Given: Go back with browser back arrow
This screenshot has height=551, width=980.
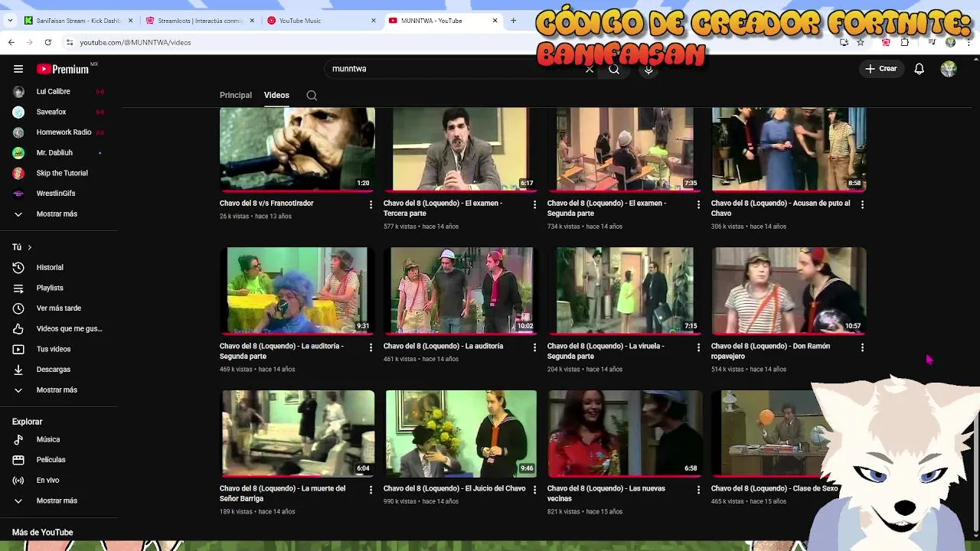Looking at the screenshot, I should click(x=11, y=42).
